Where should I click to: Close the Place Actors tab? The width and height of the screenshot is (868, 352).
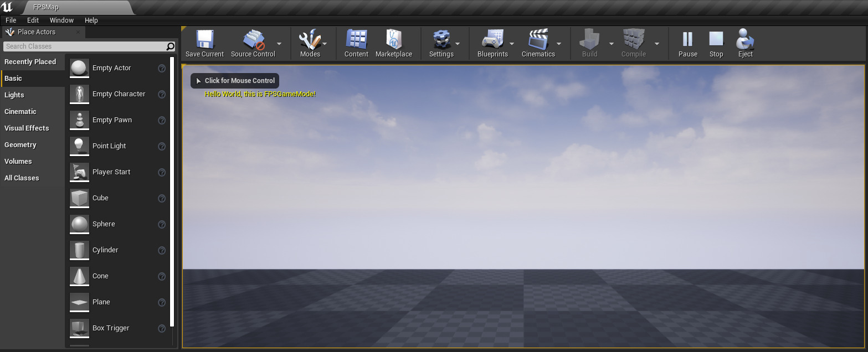[x=78, y=32]
